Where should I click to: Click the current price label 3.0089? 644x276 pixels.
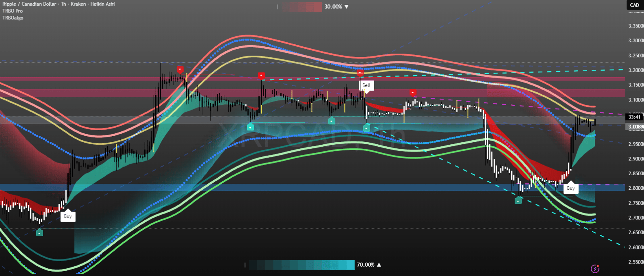coord(635,127)
